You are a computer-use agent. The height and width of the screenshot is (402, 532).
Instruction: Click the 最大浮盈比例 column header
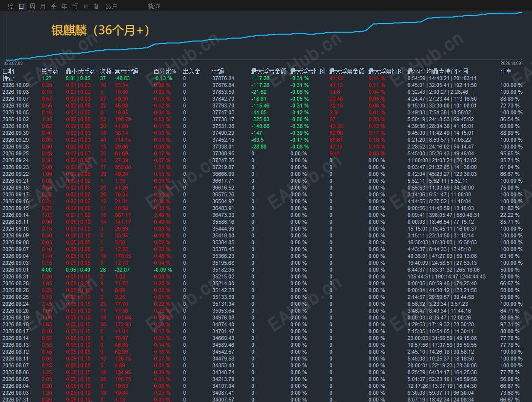[386, 71]
